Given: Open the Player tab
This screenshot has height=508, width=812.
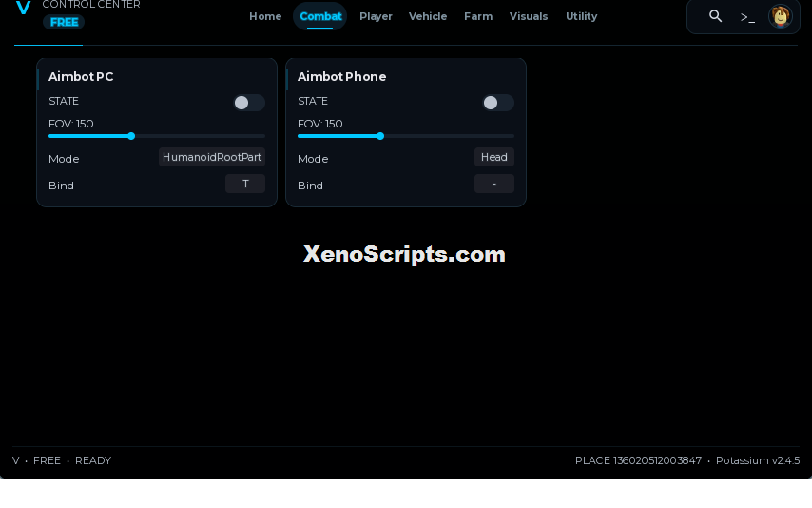Looking at the screenshot, I should click(376, 16).
